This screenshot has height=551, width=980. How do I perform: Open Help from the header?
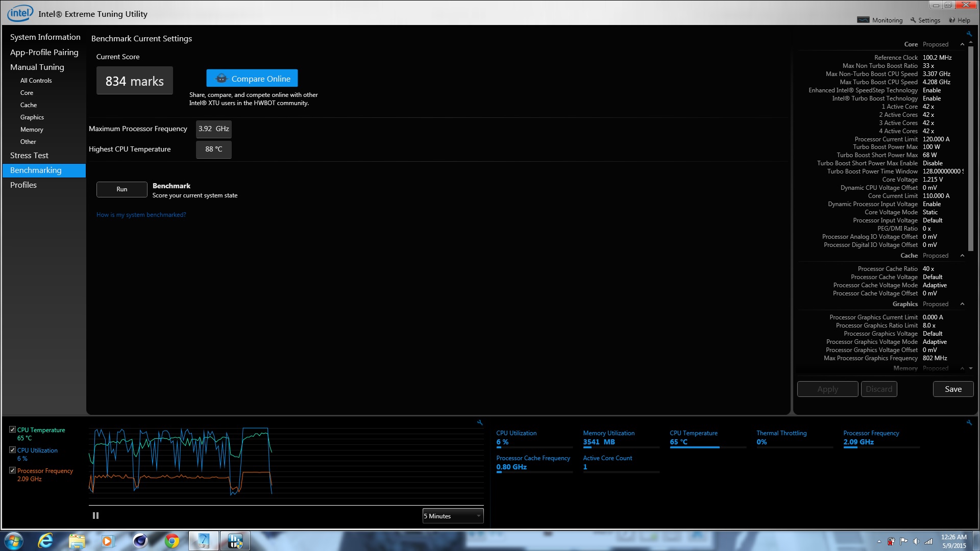[x=960, y=20]
